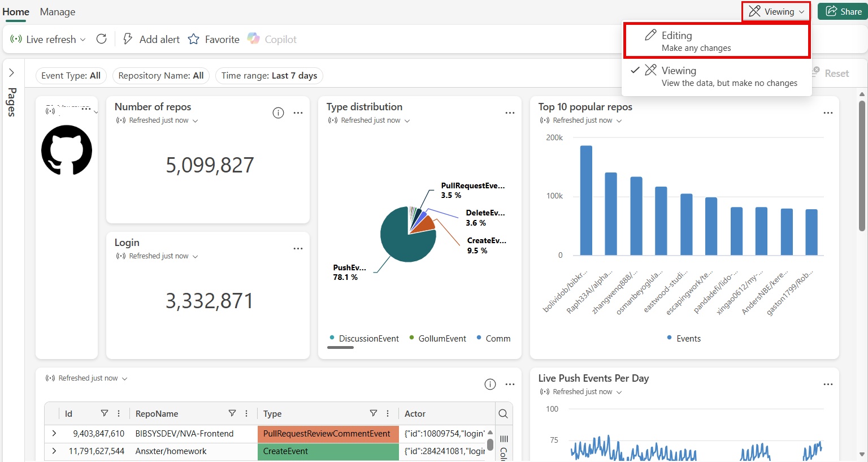The image size is (868, 462).
Task: Expand table row 9,403,847,610
Action: click(x=54, y=433)
